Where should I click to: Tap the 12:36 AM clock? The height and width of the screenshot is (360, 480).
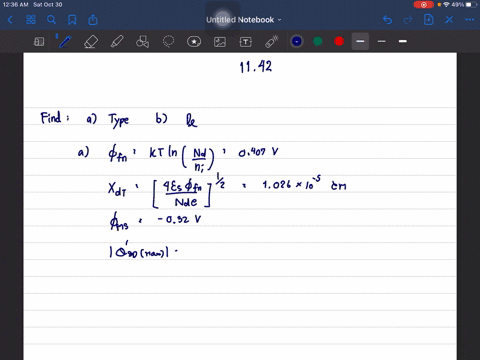pos(15,5)
